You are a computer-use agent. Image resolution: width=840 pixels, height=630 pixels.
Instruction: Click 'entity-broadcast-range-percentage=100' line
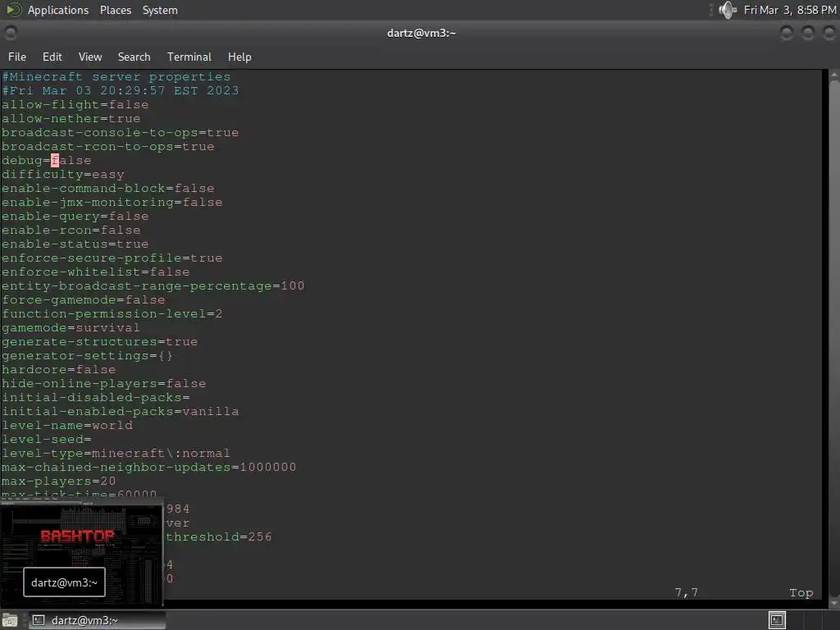(153, 285)
